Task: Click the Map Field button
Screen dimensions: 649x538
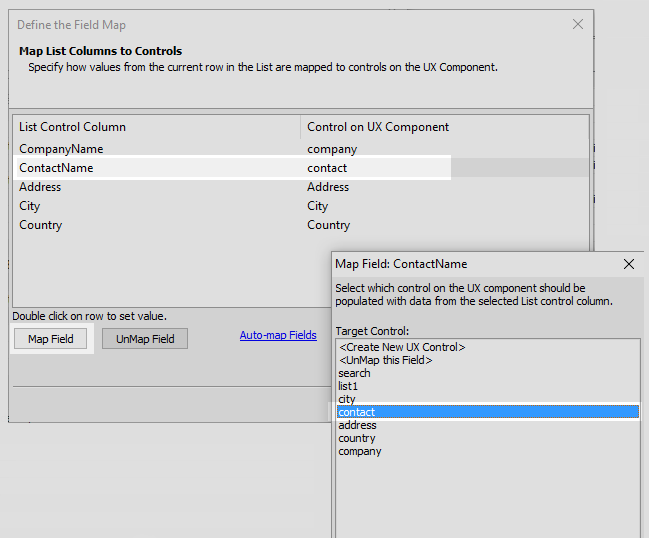Action: coord(50,339)
